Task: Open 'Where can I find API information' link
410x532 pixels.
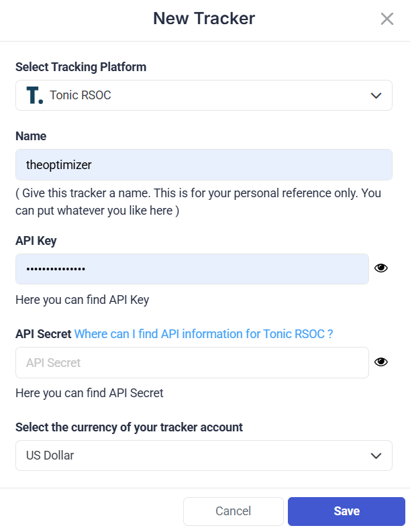Action: pos(203,334)
